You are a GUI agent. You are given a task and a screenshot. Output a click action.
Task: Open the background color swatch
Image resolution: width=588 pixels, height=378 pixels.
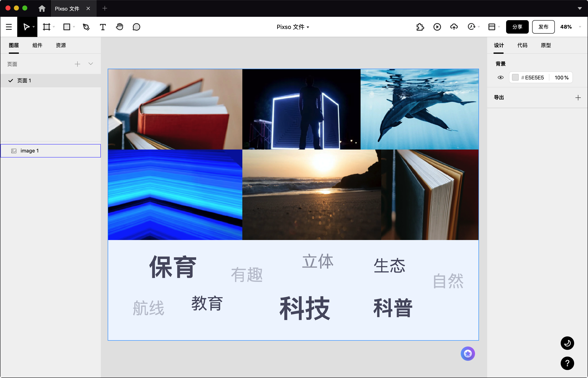coord(515,77)
